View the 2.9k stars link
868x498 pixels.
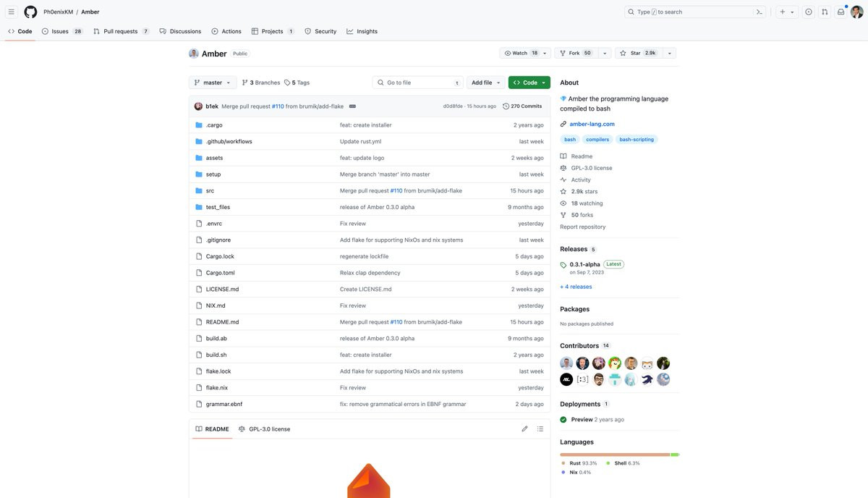tap(579, 192)
